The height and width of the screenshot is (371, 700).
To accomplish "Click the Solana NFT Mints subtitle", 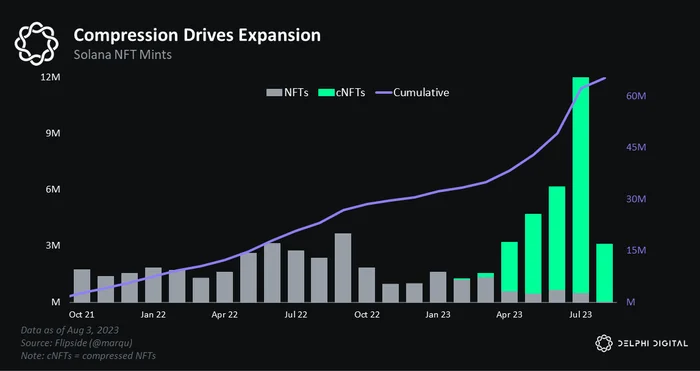I will (x=122, y=55).
